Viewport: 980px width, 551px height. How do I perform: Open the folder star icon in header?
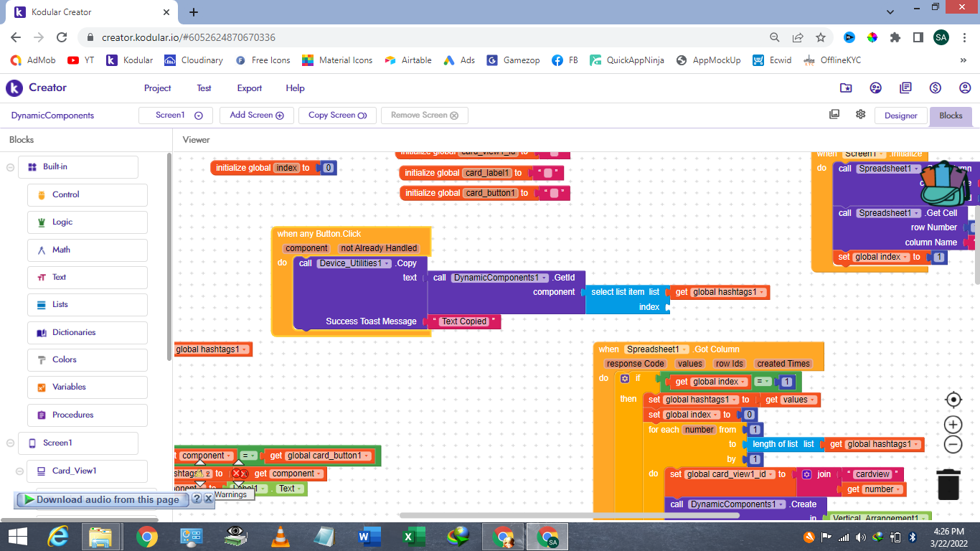click(x=846, y=88)
